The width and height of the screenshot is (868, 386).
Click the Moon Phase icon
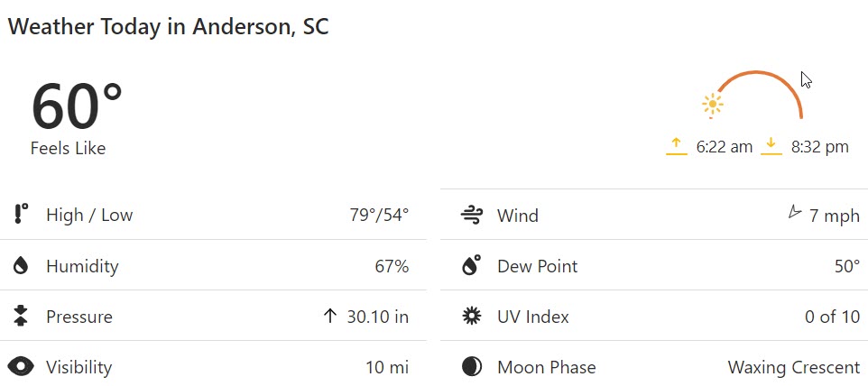(x=472, y=367)
